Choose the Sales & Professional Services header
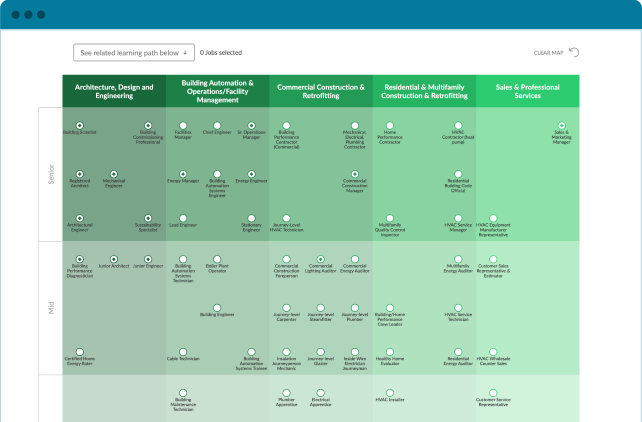This screenshot has height=422, width=642. click(527, 91)
